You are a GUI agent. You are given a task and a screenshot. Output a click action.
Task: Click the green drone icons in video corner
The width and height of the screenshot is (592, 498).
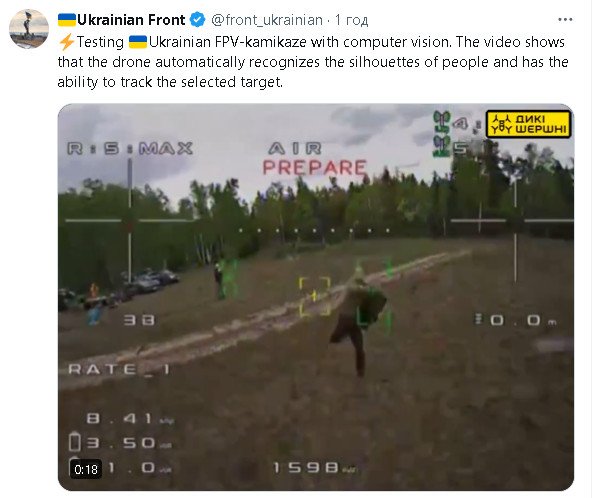click(441, 134)
